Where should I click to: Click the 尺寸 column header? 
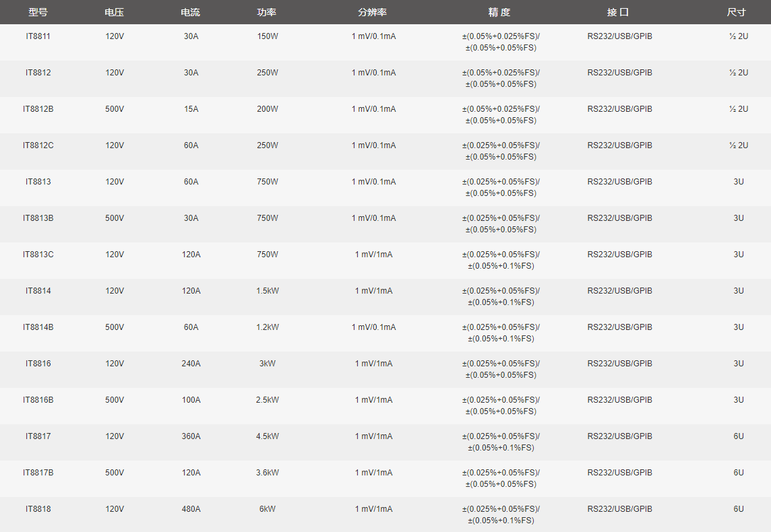coord(737,12)
